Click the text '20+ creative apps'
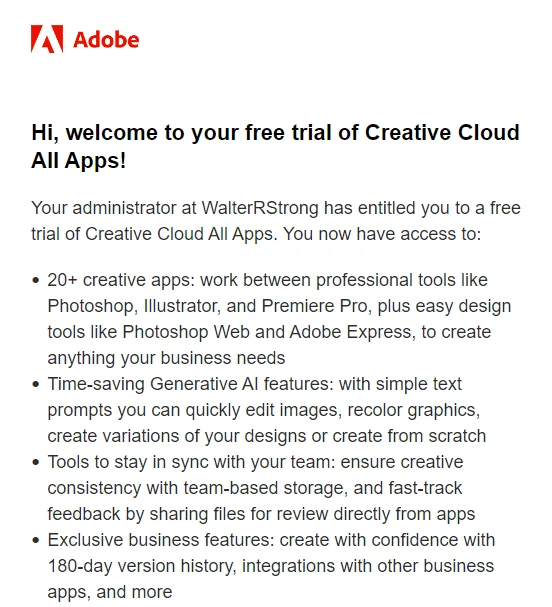Image resolution: width=552 pixels, height=607 pixels. click(x=119, y=280)
